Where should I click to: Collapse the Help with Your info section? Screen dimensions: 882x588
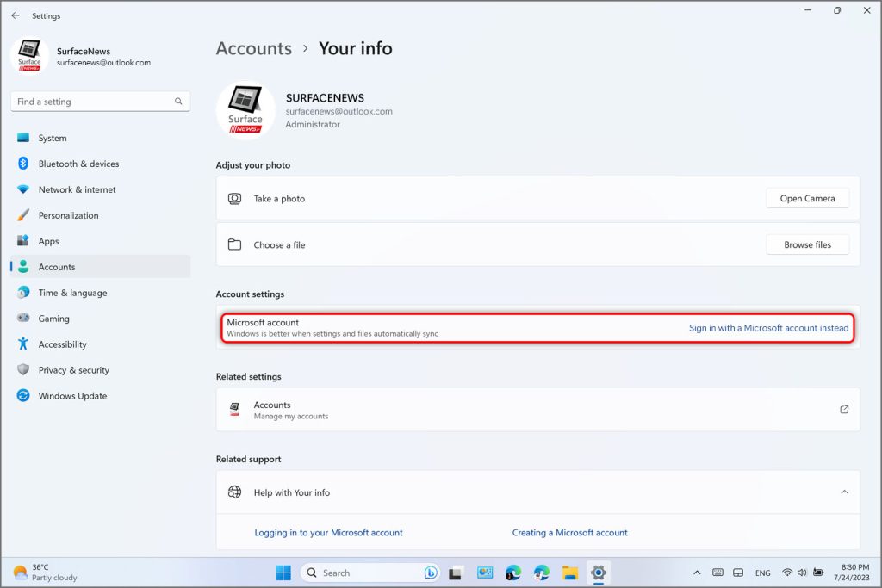[844, 492]
